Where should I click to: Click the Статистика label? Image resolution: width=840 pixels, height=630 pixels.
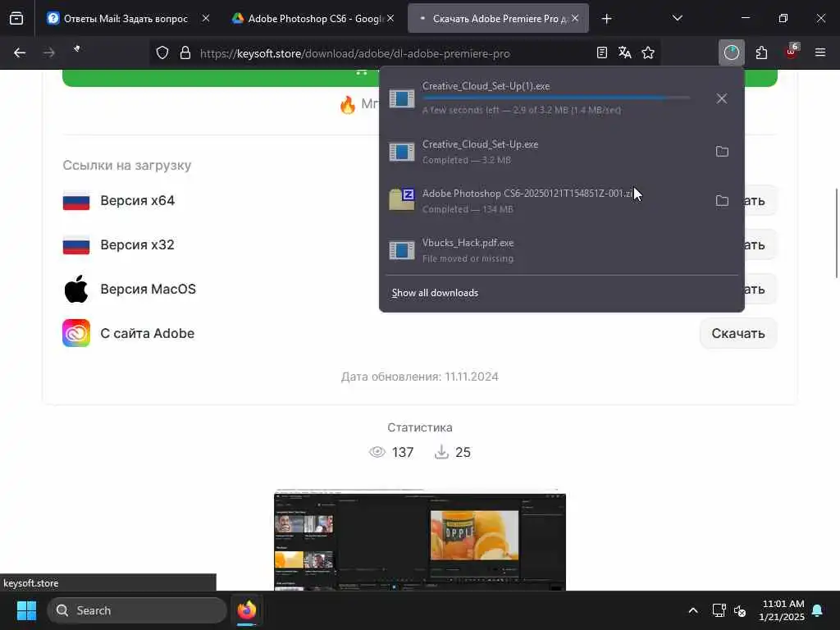[x=420, y=427]
